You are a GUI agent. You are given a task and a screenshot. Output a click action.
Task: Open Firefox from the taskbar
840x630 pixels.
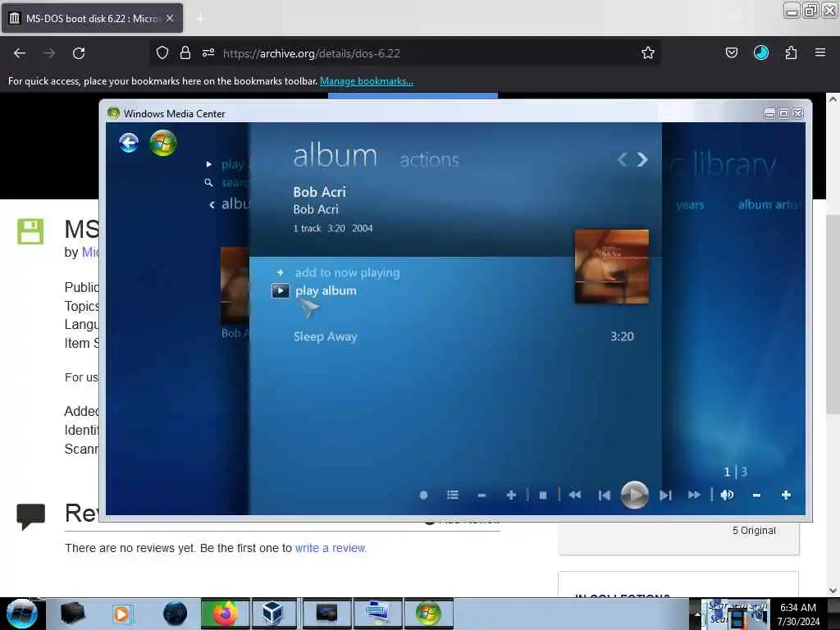point(225,614)
